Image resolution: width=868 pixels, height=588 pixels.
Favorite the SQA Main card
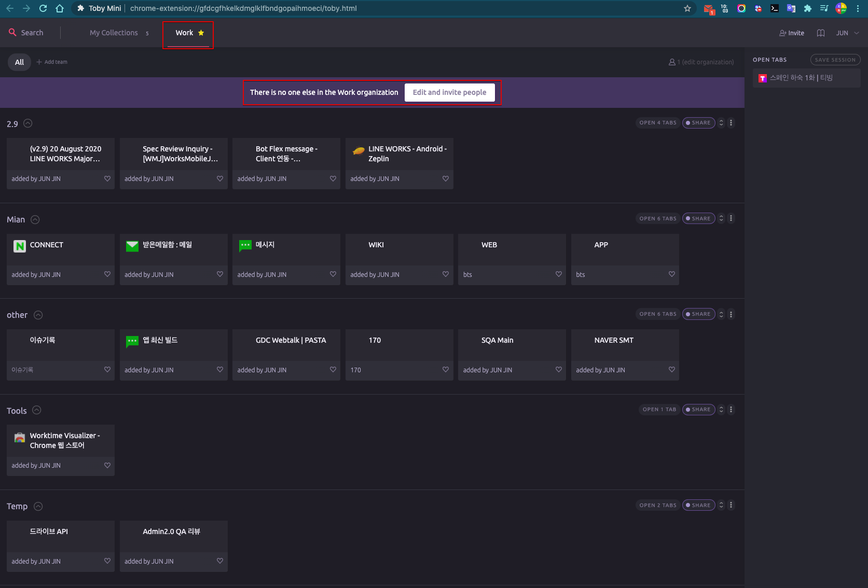559,370
